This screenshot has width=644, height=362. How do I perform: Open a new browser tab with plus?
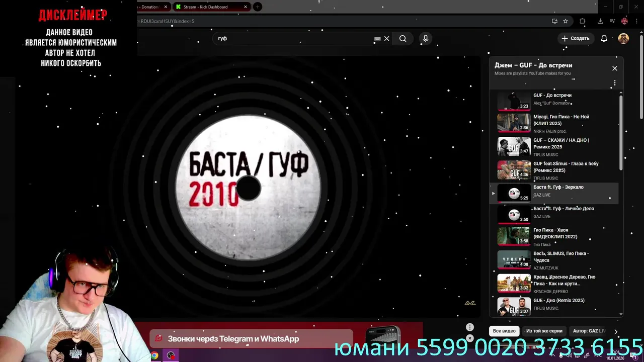pos(257,7)
